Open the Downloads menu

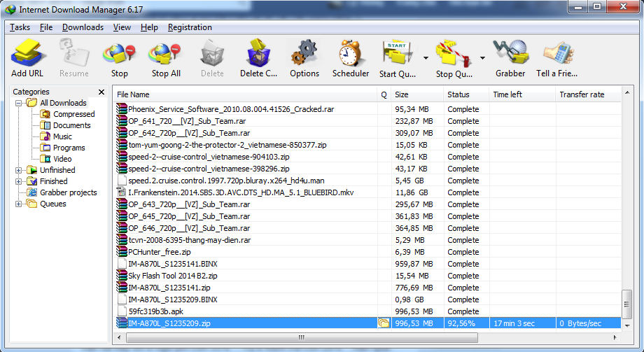[83, 27]
